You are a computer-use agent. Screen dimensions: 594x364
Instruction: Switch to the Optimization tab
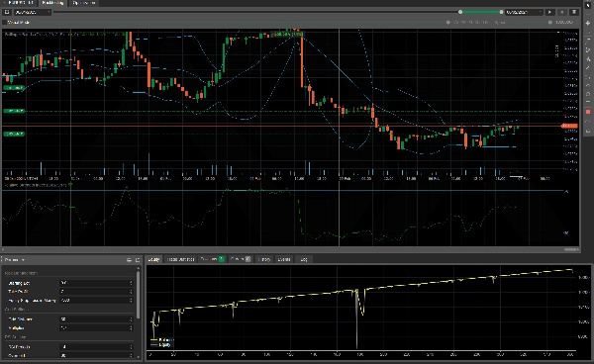[x=83, y=3]
